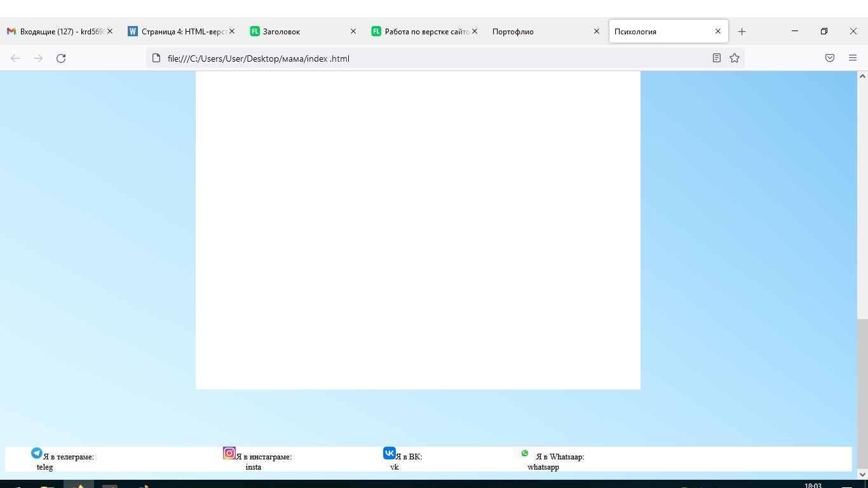Viewport: 868px width, 488px height.
Task: Click the Instagram icon in the footer
Action: pyautogui.click(x=229, y=453)
